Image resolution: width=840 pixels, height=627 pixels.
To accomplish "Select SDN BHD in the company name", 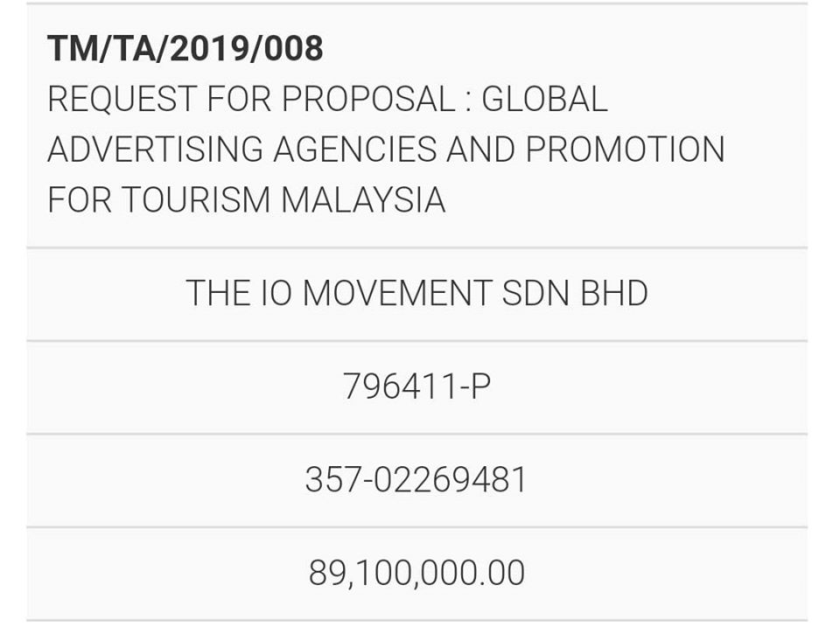I will pos(574,294).
